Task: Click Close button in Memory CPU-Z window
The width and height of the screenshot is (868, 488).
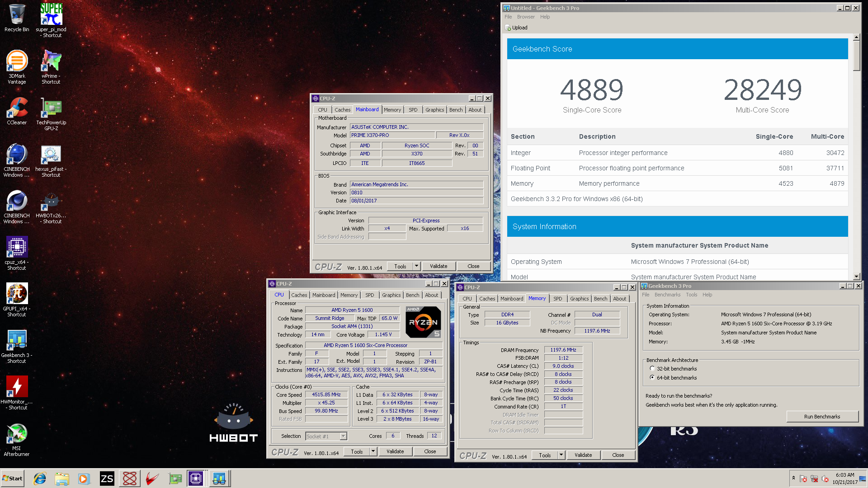Action: [618, 455]
